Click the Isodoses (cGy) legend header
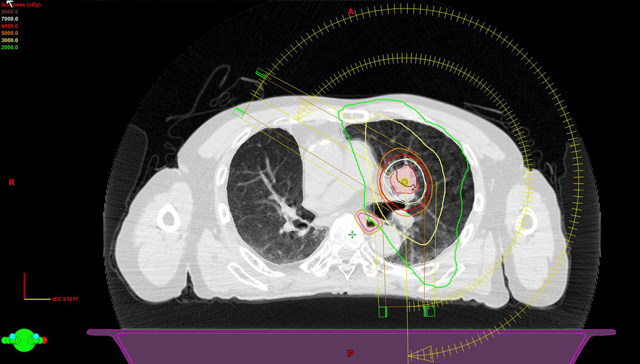The height and width of the screenshot is (364, 640). tap(22, 4)
